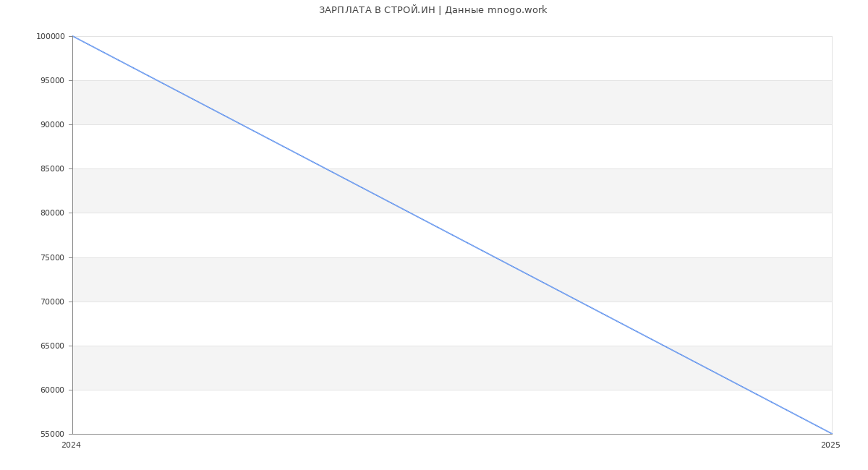Click the 85000 y-axis label
Image resolution: width=868 pixels, height=470 pixels.
tap(52, 169)
